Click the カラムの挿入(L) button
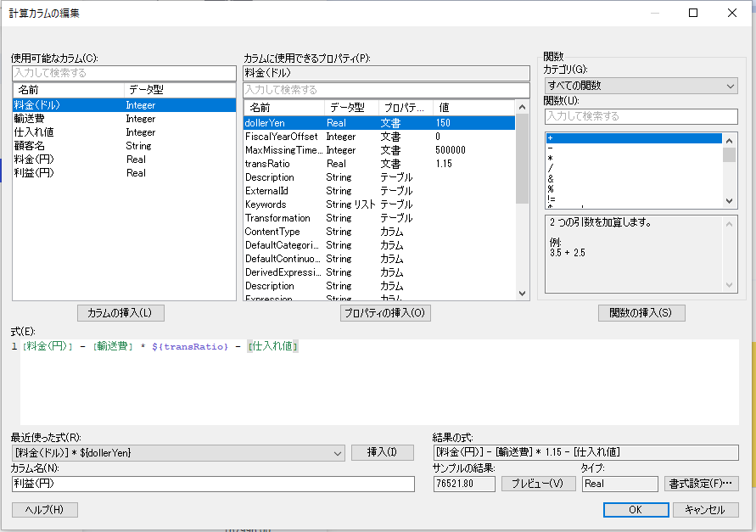 click(x=120, y=313)
